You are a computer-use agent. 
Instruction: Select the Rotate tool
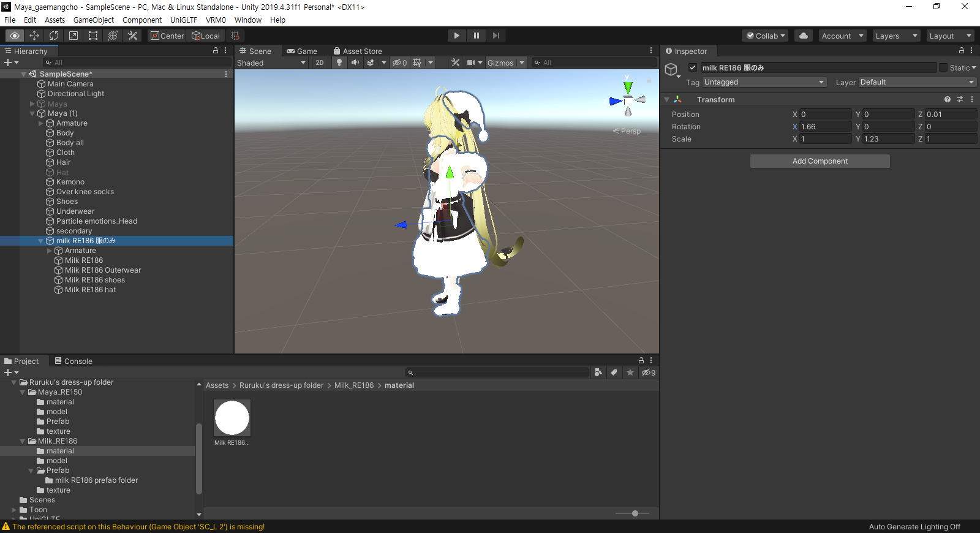[54, 36]
